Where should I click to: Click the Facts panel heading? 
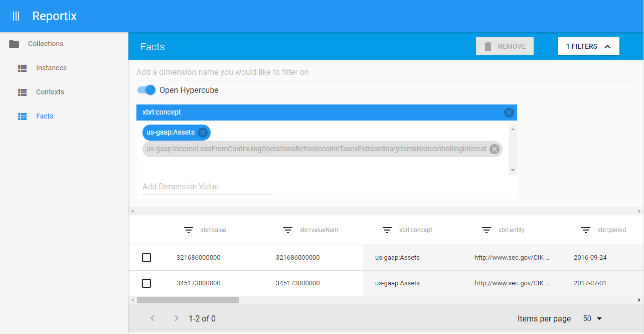pos(152,47)
